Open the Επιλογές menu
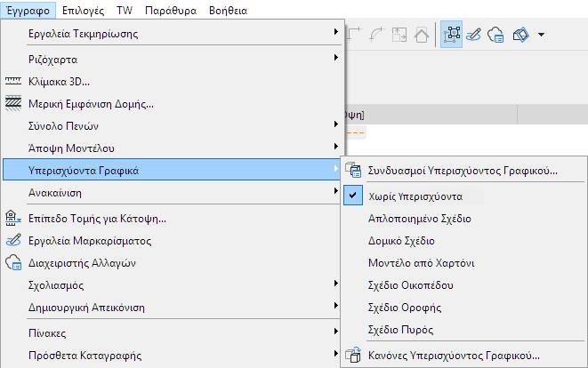Viewport: 588px width, 368px height. [84, 11]
